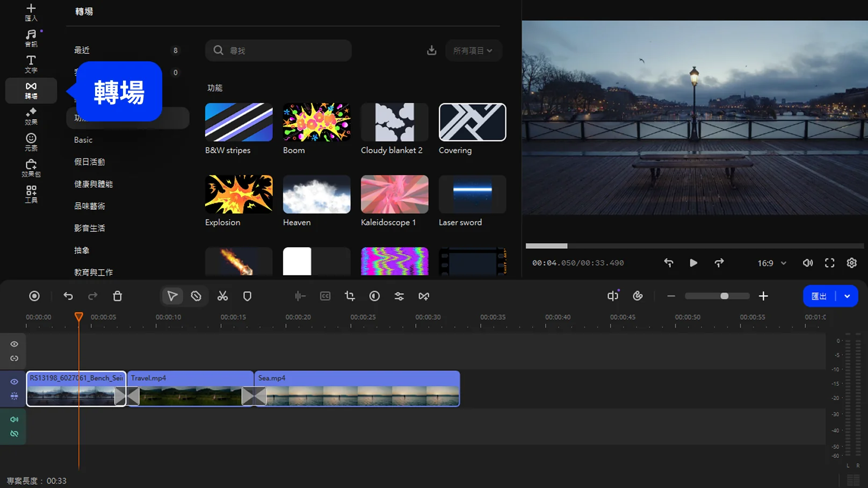Open the 假日活動 transitions category
Screen dimensions: 868x488
90,162
